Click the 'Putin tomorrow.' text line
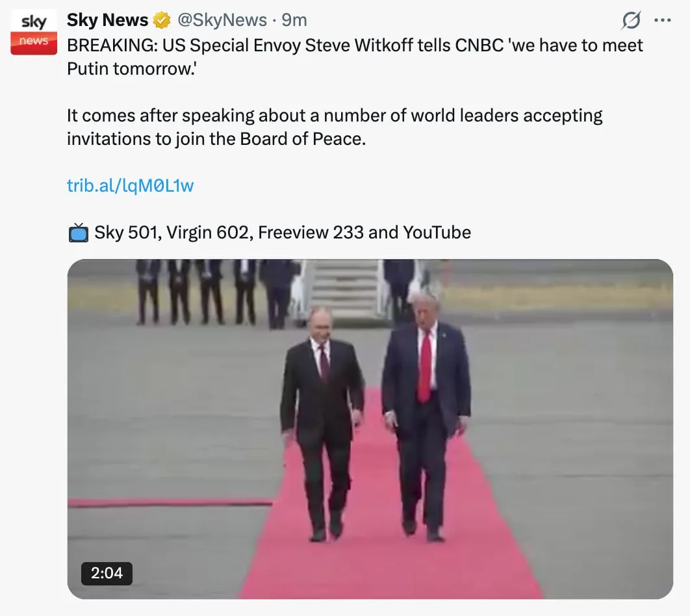Image resolution: width=690 pixels, height=616 pixels. coord(132,69)
